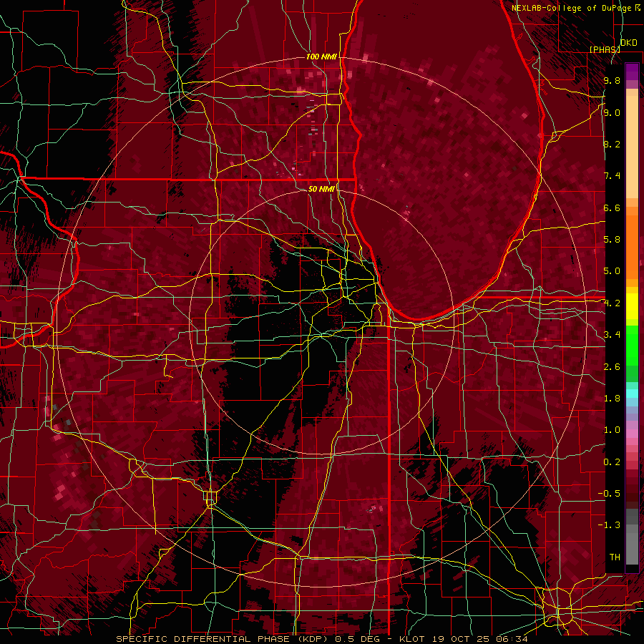
Task: Click the 4.2 scale value
Action: [x=612, y=303]
